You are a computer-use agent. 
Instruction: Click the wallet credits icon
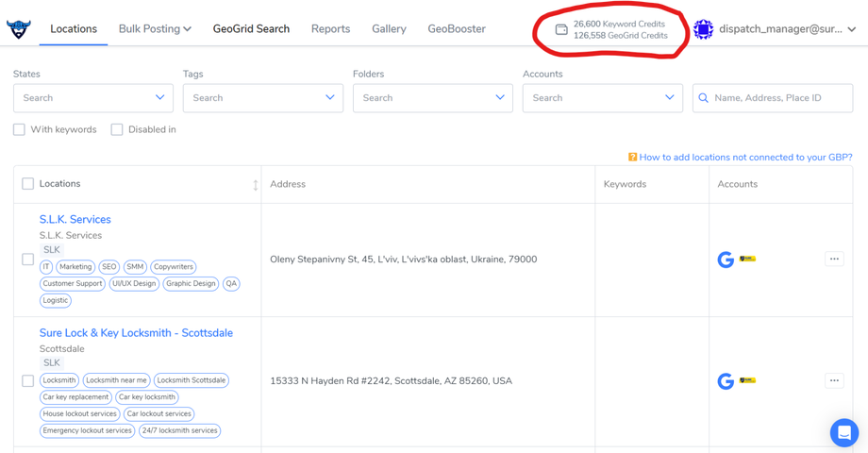pos(561,29)
